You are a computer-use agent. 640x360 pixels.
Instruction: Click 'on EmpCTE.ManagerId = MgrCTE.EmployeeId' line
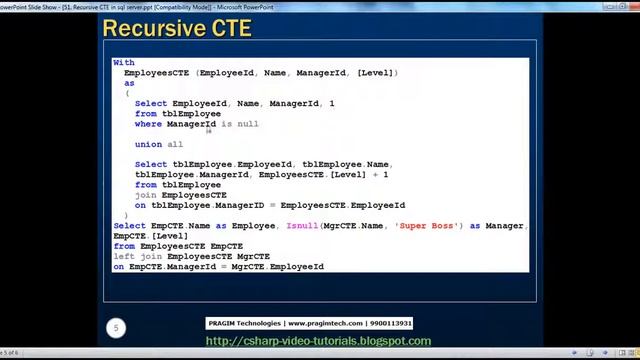[x=218, y=267]
